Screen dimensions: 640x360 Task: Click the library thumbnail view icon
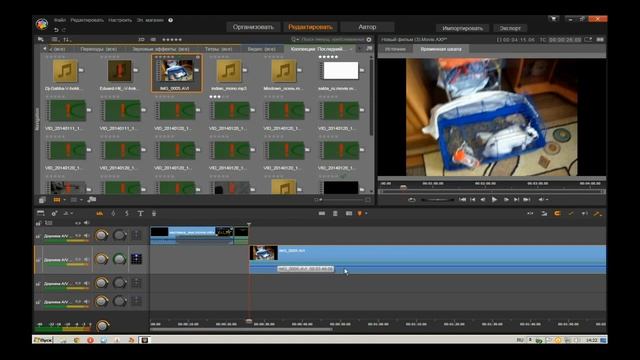pyautogui.click(x=57, y=200)
